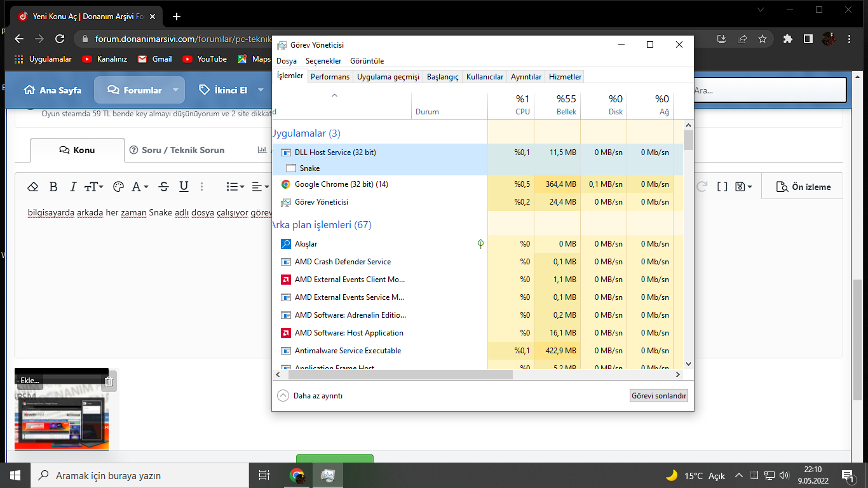Viewport: 868px width, 488px height.
Task: Open the Forumlar navigation link
Action: point(134,90)
